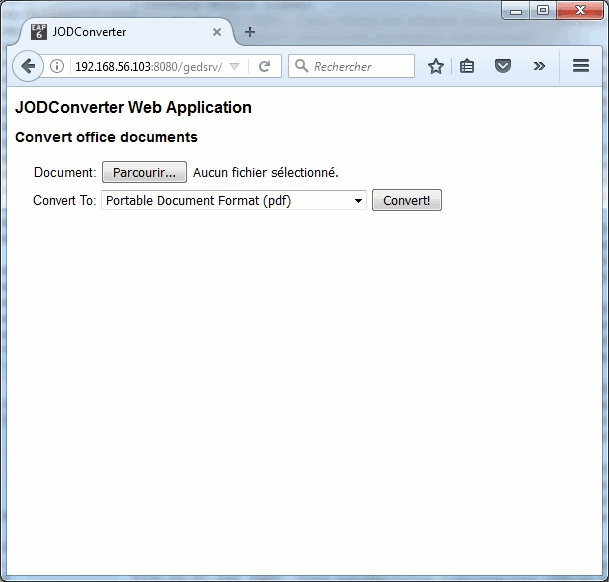Click in the Rechercher search field
The image size is (609, 582).
(360, 67)
